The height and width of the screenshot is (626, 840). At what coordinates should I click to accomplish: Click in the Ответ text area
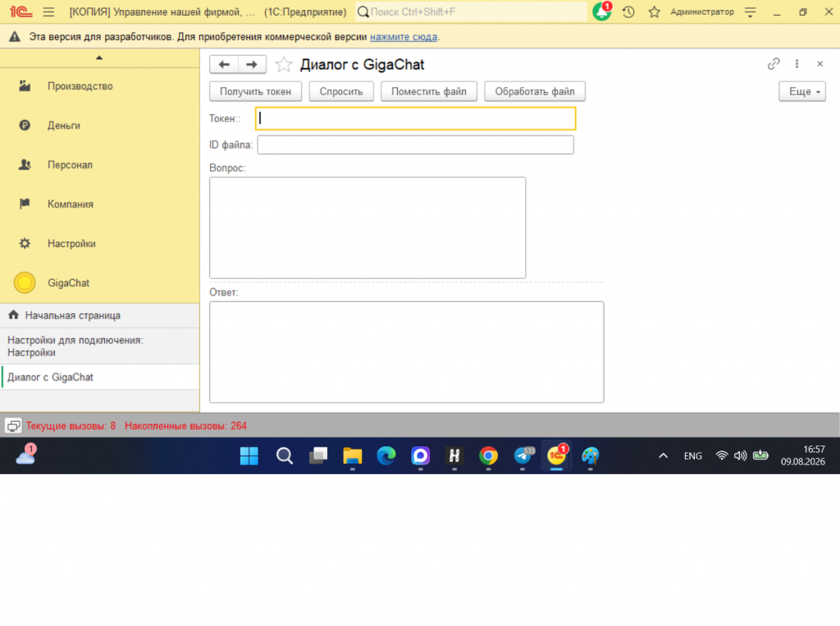[x=407, y=352]
